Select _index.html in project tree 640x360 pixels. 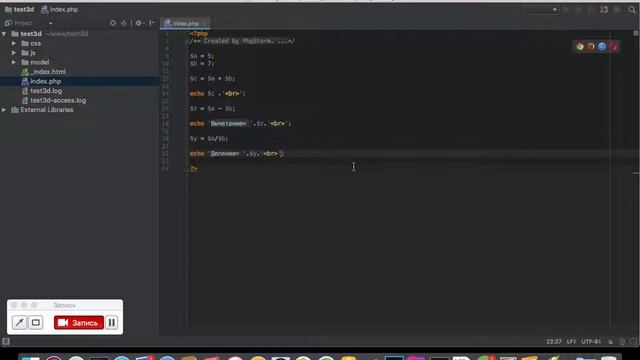pos(43,72)
